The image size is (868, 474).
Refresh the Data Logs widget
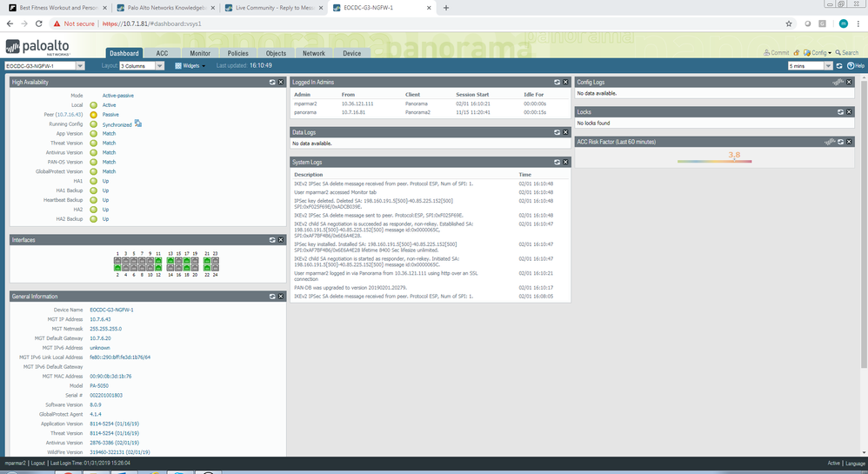pyautogui.click(x=557, y=132)
